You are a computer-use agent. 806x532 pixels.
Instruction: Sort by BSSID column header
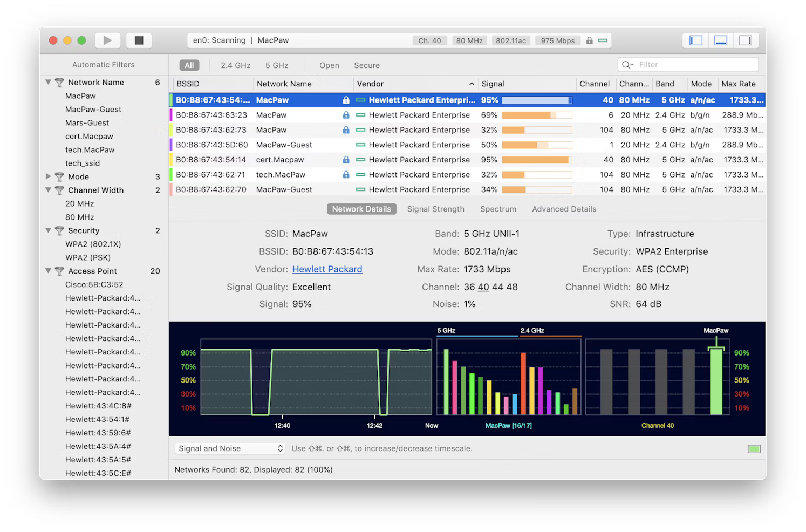coord(212,84)
